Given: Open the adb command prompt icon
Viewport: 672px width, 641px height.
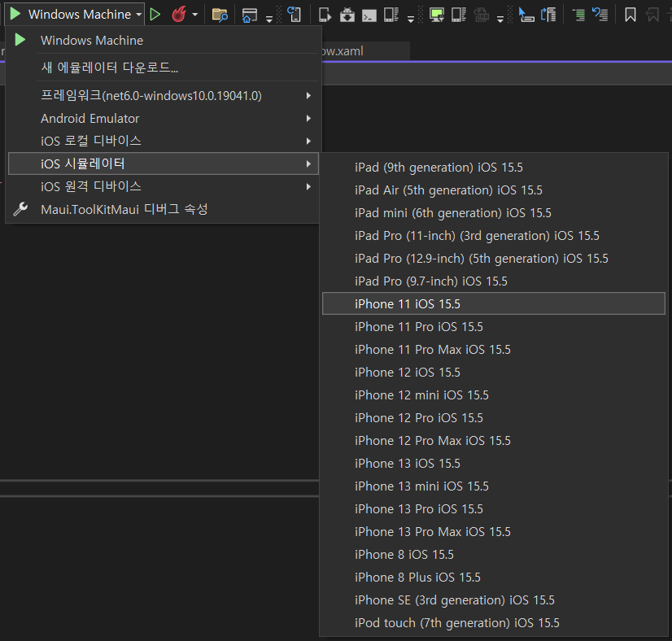Looking at the screenshot, I should 369,15.
